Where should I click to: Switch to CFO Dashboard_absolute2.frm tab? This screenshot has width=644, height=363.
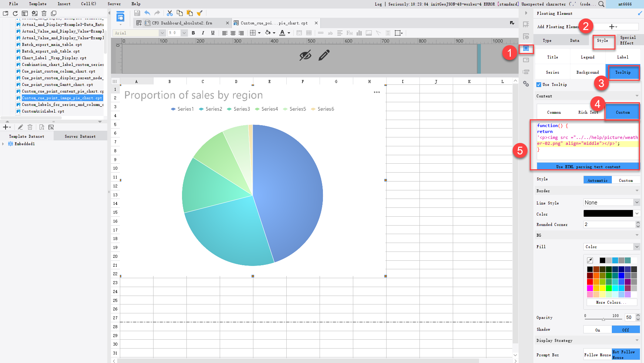(182, 23)
